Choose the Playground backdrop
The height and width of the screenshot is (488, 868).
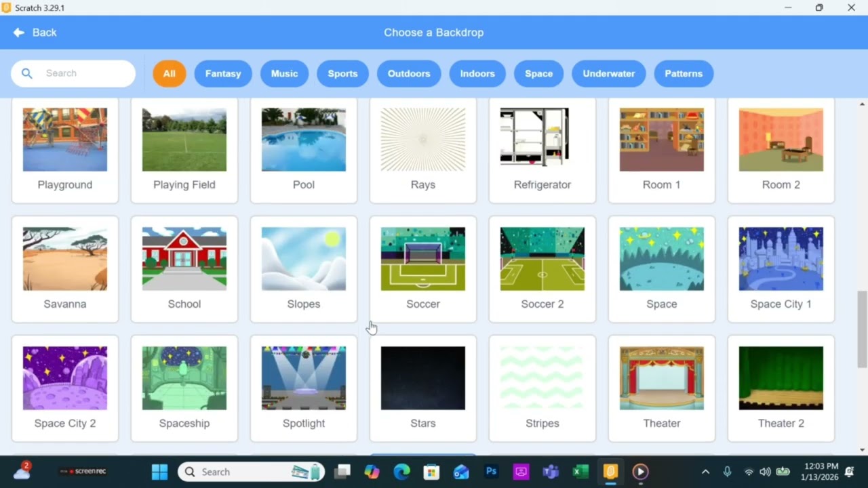pyautogui.click(x=65, y=150)
